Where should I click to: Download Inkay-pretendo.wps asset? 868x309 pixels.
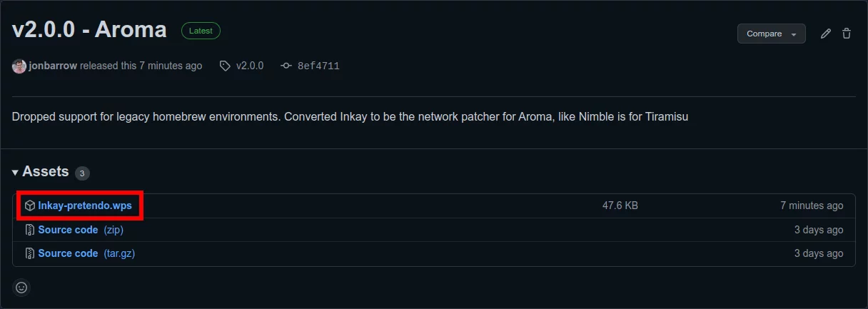(x=85, y=206)
